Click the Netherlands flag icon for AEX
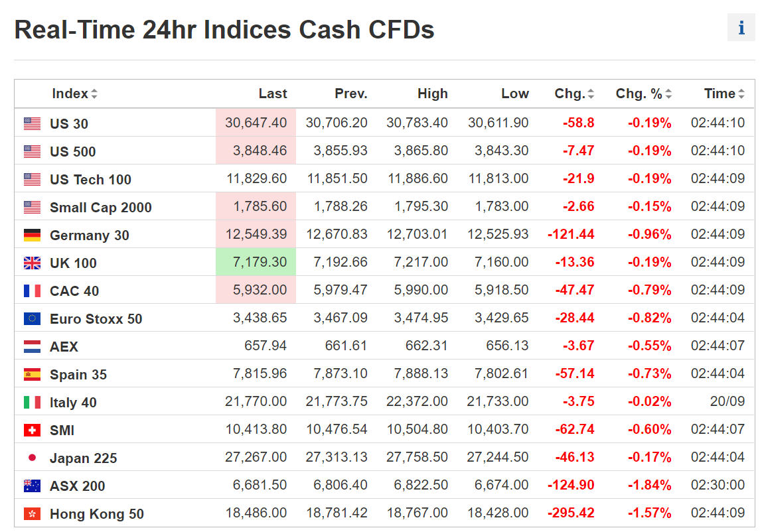Screen dimensions: 760x532 32,346
